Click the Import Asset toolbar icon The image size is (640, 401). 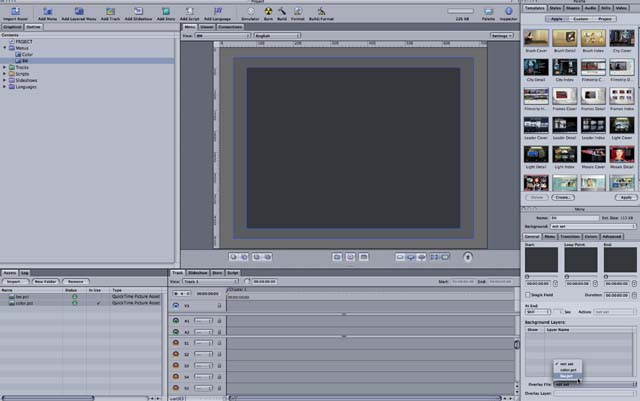16,11
